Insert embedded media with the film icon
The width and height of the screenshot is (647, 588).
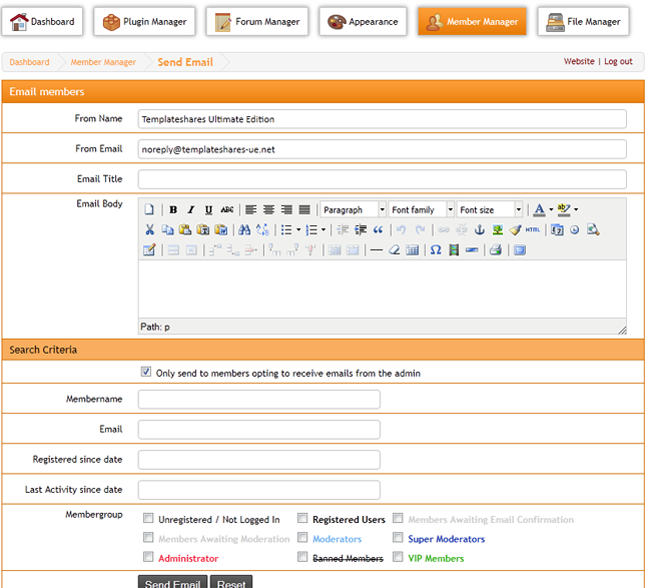point(454,250)
